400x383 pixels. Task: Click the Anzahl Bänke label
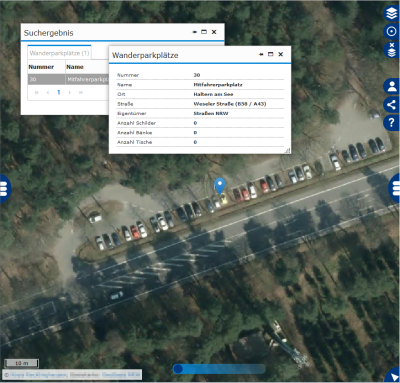click(134, 133)
